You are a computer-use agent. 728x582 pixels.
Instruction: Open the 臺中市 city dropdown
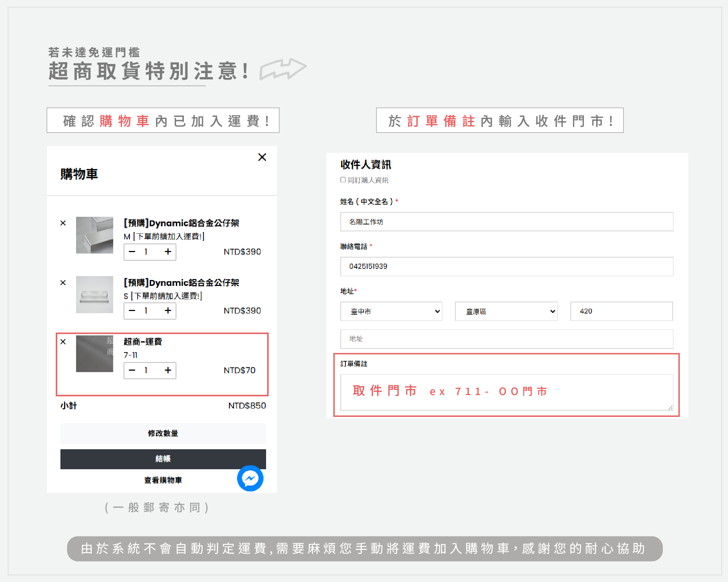(x=391, y=311)
